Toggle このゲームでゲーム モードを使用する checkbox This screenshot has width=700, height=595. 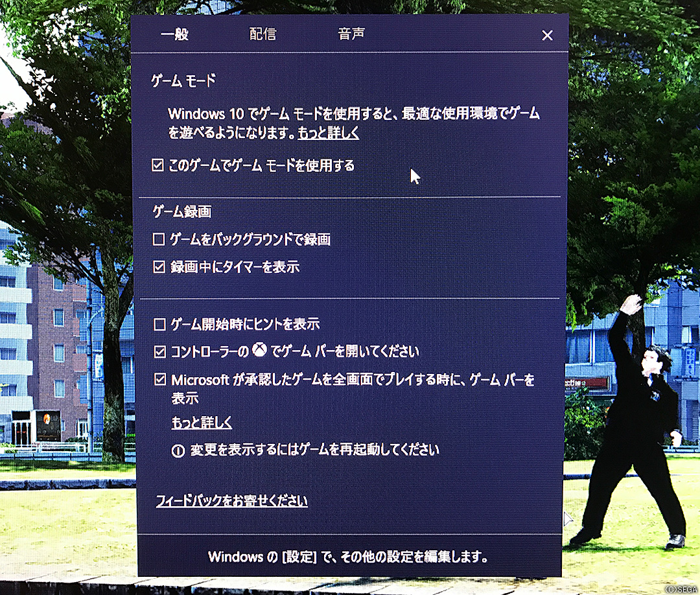157,165
